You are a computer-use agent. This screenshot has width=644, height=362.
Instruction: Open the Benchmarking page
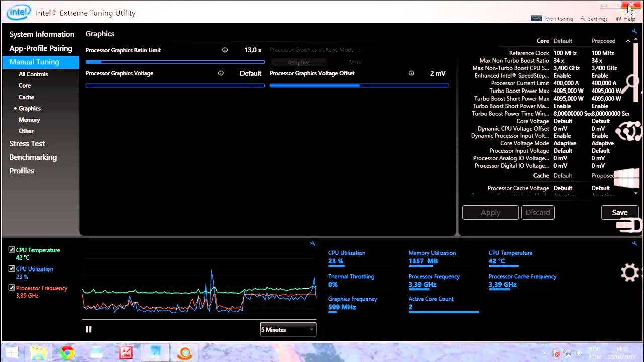tap(33, 157)
